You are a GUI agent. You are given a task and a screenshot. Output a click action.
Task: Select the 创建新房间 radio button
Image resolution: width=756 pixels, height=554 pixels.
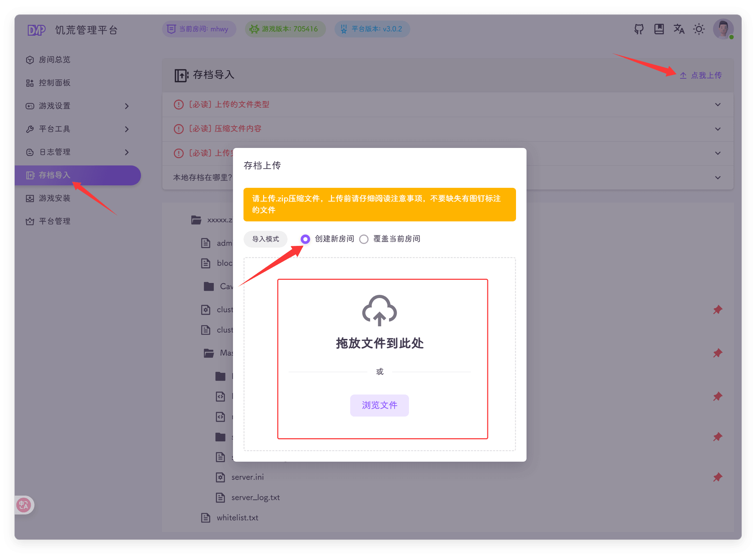(305, 239)
